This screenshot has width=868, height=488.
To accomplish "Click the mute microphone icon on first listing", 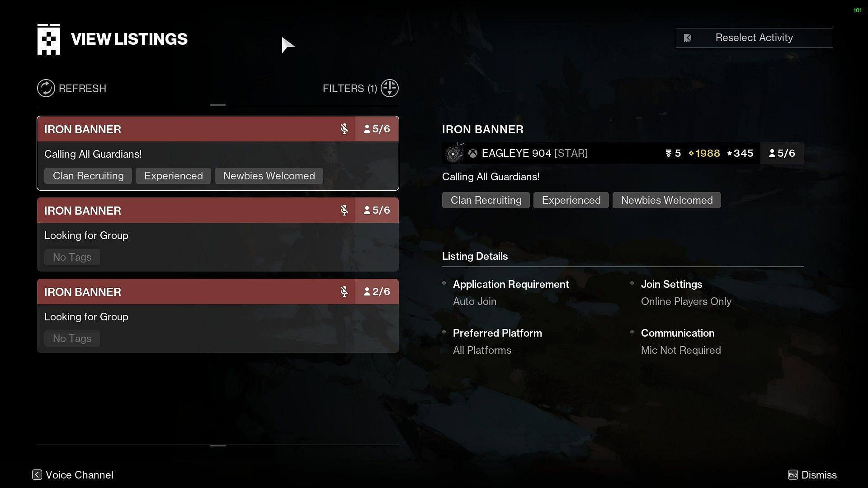I will click(344, 129).
